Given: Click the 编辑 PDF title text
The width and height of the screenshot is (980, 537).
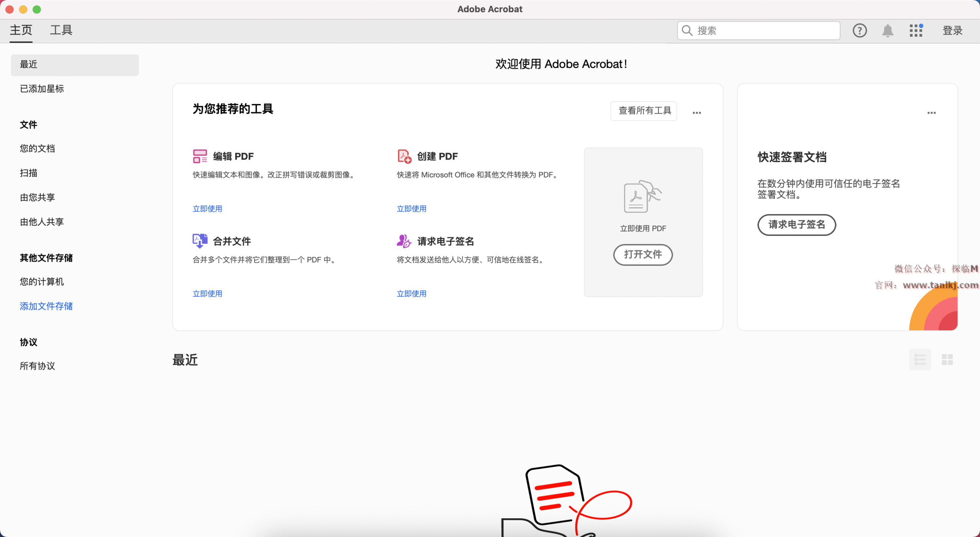Looking at the screenshot, I should (x=234, y=156).
